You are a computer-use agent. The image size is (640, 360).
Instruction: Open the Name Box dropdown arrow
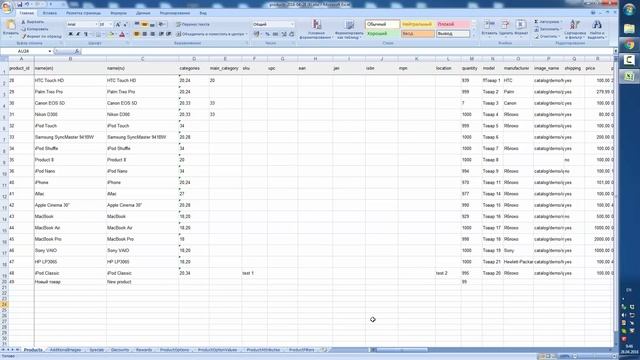(50, 51)
